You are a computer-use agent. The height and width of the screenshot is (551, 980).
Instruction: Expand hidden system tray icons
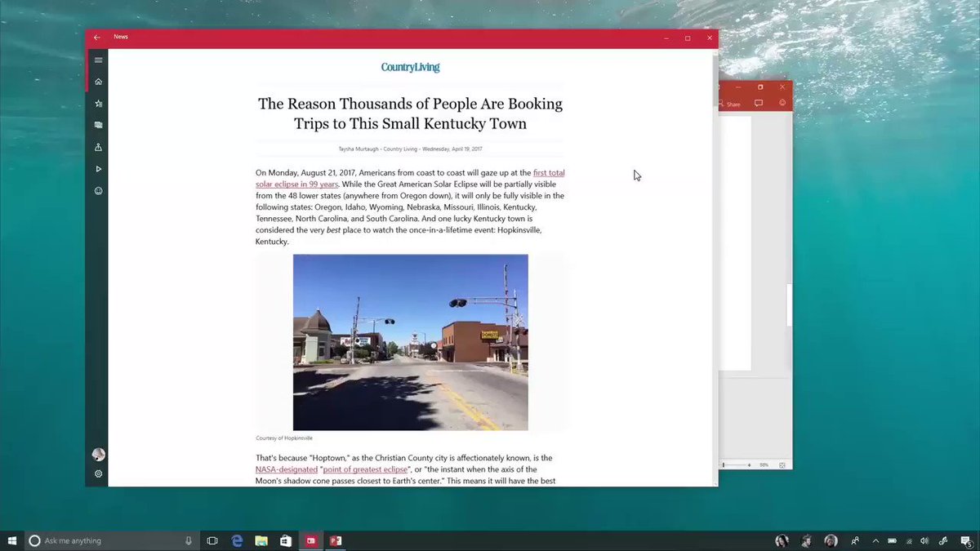[x=875, y=540]
